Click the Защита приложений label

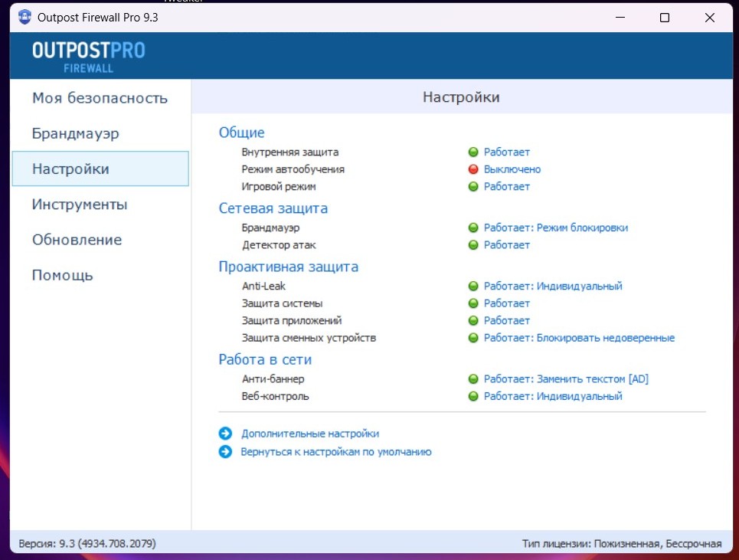292,320
